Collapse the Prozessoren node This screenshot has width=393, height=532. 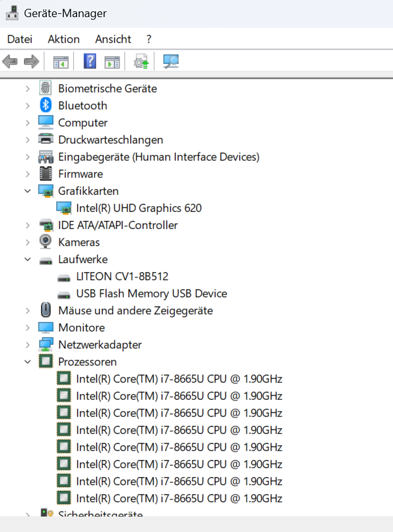(27, 362)
